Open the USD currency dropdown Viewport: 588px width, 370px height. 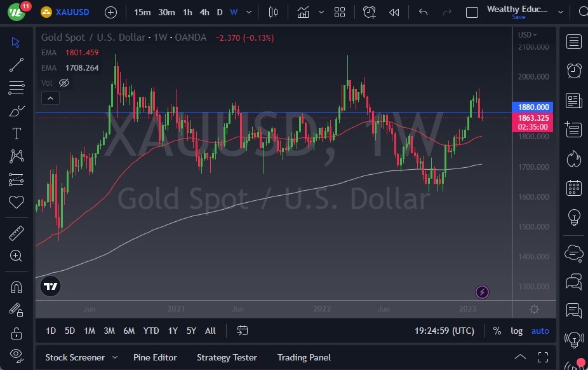(x=527, y=34)
